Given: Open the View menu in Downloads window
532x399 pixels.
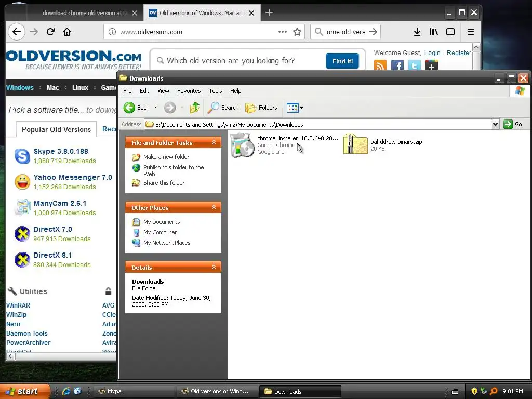Looking at the screenshot, I should 163,91.
